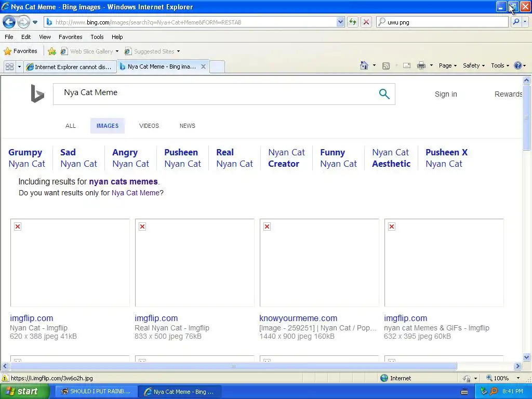Run the browser search magnifier button

pos(516,22)
